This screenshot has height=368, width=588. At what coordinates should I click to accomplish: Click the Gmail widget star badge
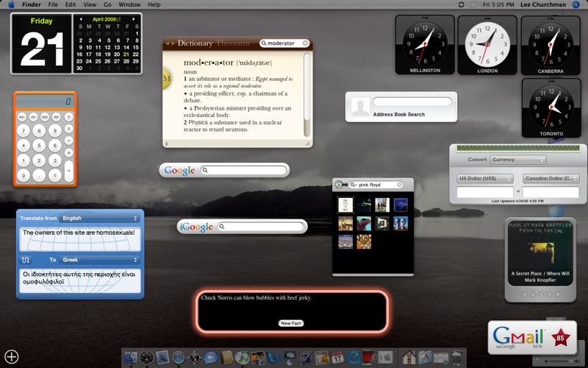coord(561,339)
